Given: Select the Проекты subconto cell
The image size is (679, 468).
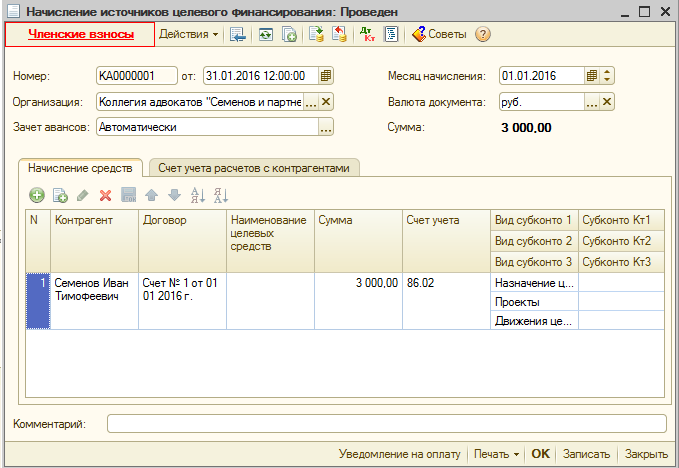Looking at the screenshot, I should point(534,301).
